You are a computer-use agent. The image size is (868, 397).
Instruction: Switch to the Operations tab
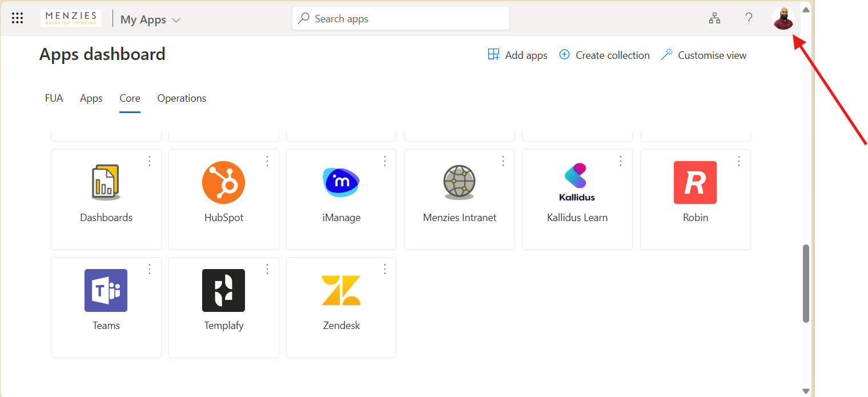click(182, 98)
